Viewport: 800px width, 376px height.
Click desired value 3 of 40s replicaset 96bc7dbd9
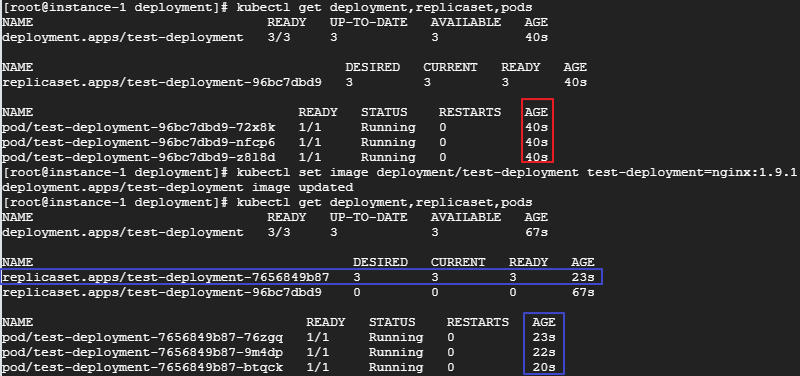point(349,82)
